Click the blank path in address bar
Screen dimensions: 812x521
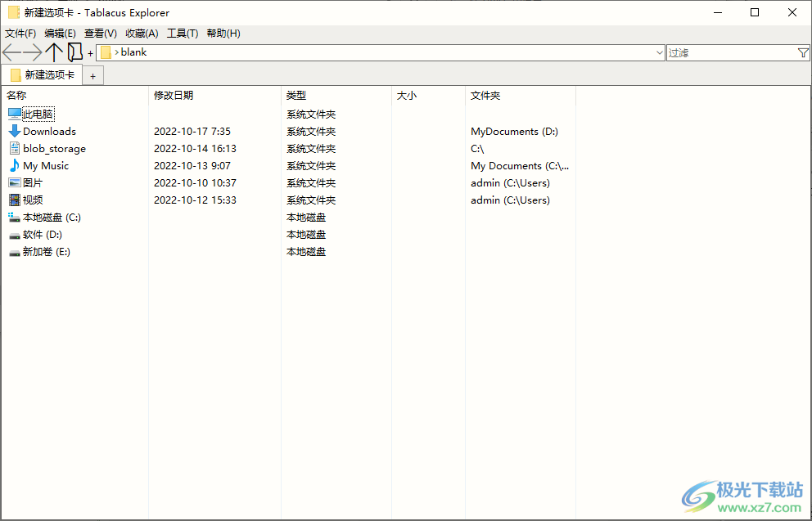[x=133, y=52]
